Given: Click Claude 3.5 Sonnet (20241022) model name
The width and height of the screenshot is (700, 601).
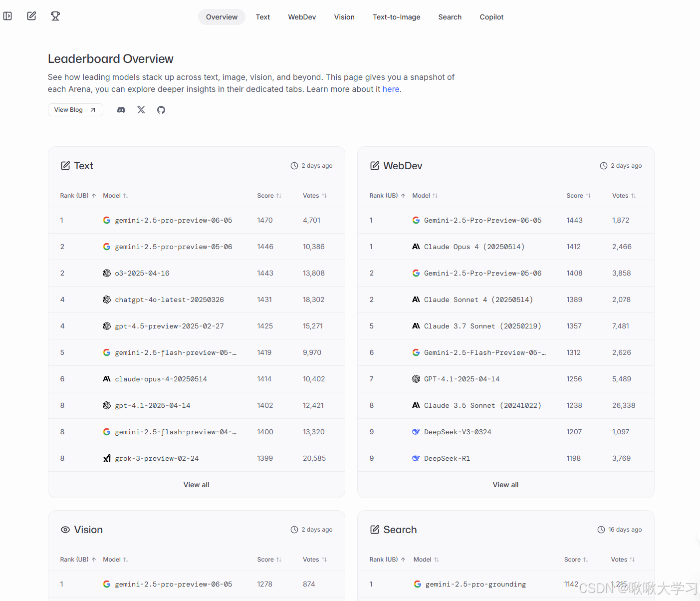Looking at the screenshot, I should 482,405.
